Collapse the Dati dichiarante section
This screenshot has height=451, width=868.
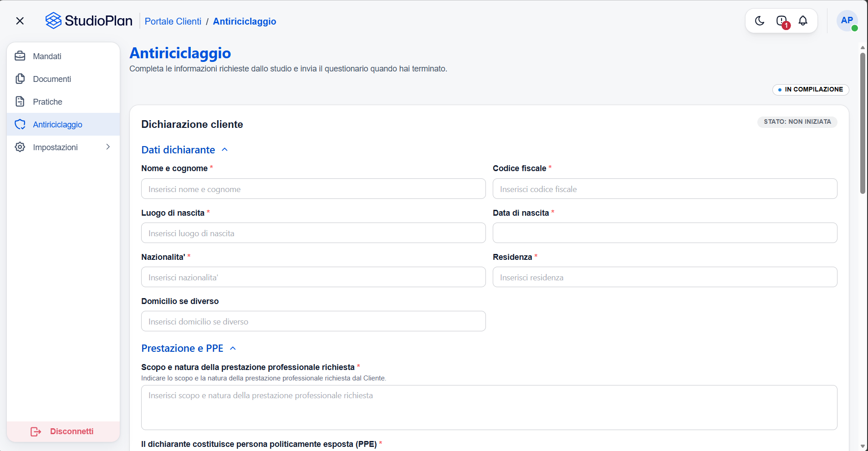tap(225, 150)
